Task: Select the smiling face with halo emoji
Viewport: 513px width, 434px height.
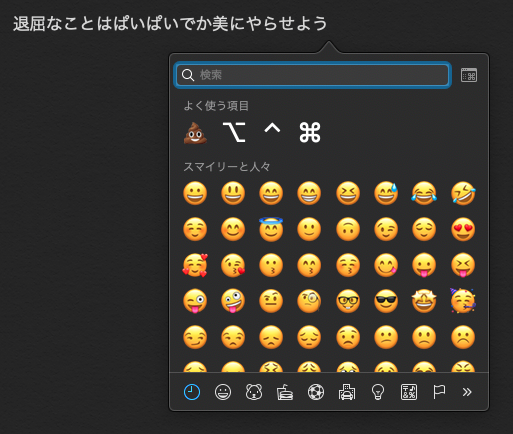Action: 271,229
